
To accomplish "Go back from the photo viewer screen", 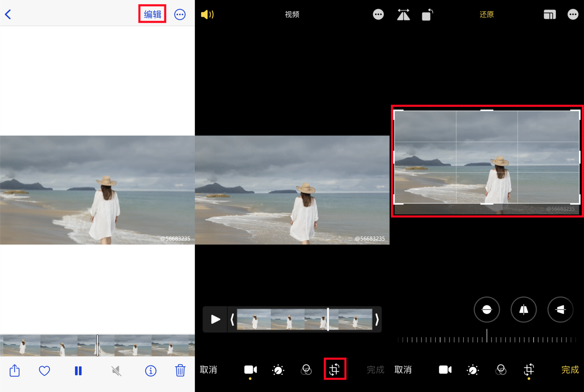I will tap(8, 14).
